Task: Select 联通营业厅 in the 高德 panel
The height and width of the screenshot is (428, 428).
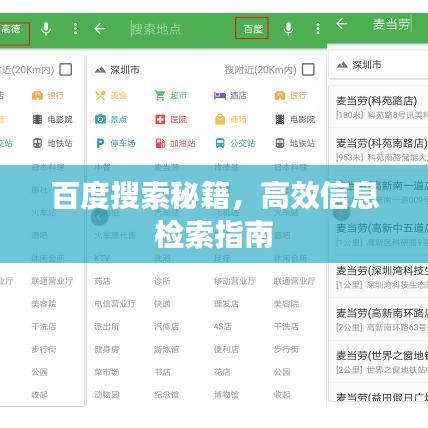Action: click(x=52, y=281)
